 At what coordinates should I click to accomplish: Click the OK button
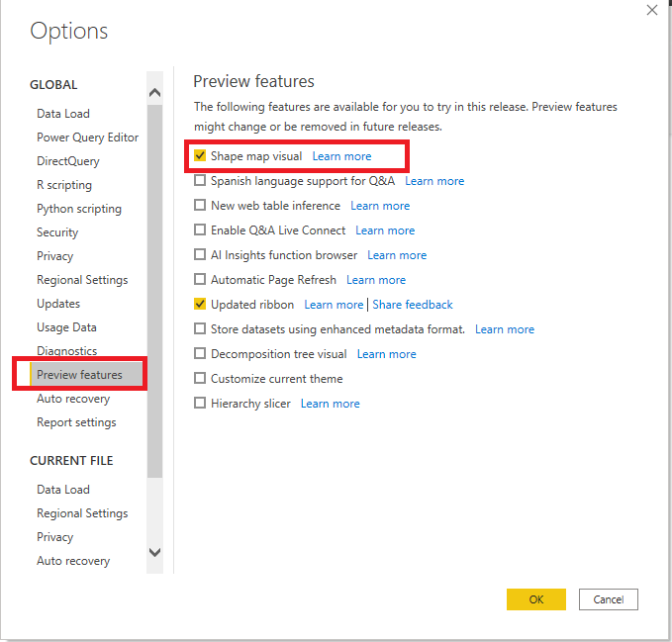pos(536,599)
